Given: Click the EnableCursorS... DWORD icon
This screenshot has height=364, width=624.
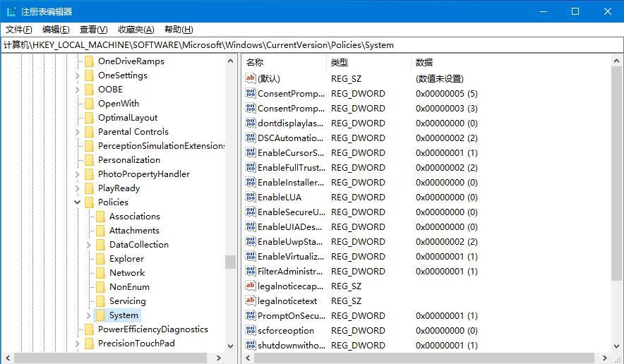Looking at the screenshot, I should 251,152.
